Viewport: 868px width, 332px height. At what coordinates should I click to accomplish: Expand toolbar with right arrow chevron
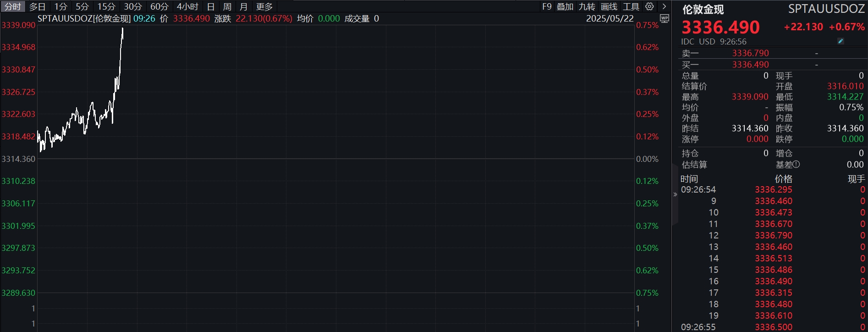tap(664, 6)
